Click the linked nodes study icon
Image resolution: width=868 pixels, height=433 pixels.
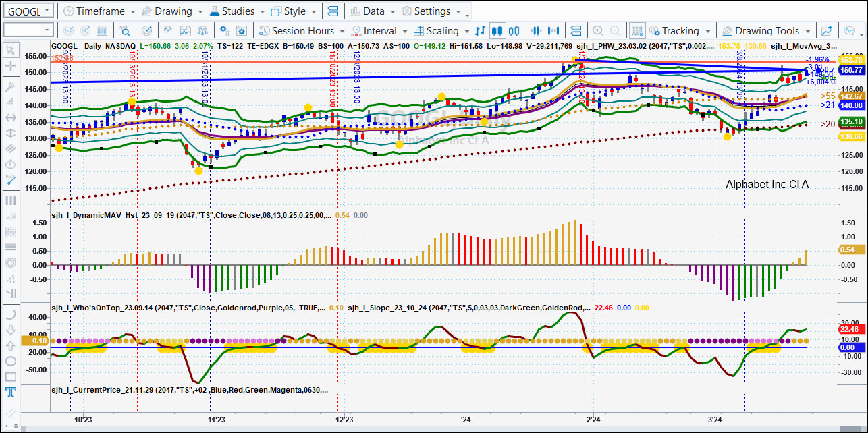point(202,31)
